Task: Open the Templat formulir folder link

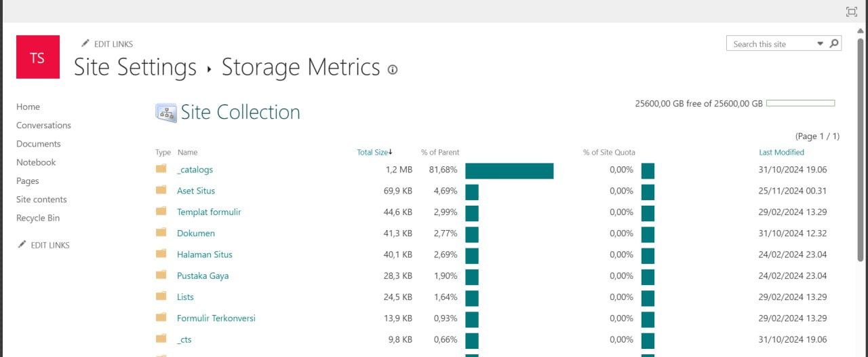Action: [x=209, y=212]
